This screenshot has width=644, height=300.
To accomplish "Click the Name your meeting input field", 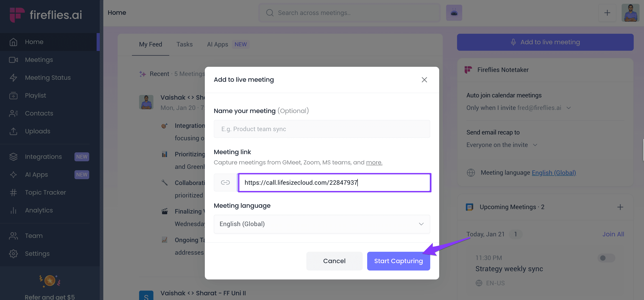I will coord(322,129).
